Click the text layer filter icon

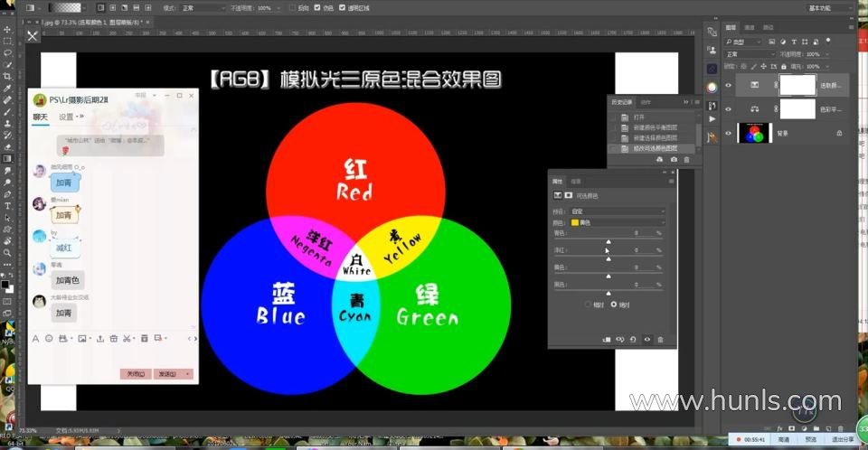click(x=794, y=42)
